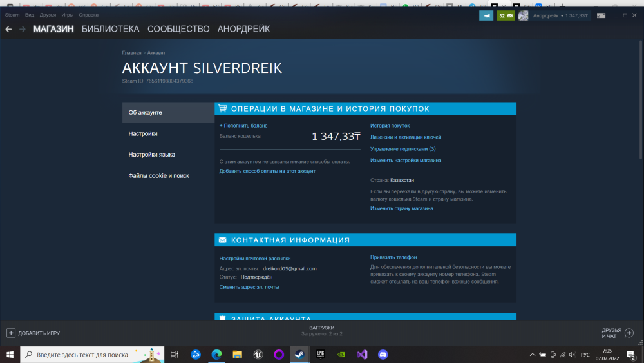This screenshot has width=644, height=363.
Task: Click the plus icon to add a game
Action: tap(11, 333)
